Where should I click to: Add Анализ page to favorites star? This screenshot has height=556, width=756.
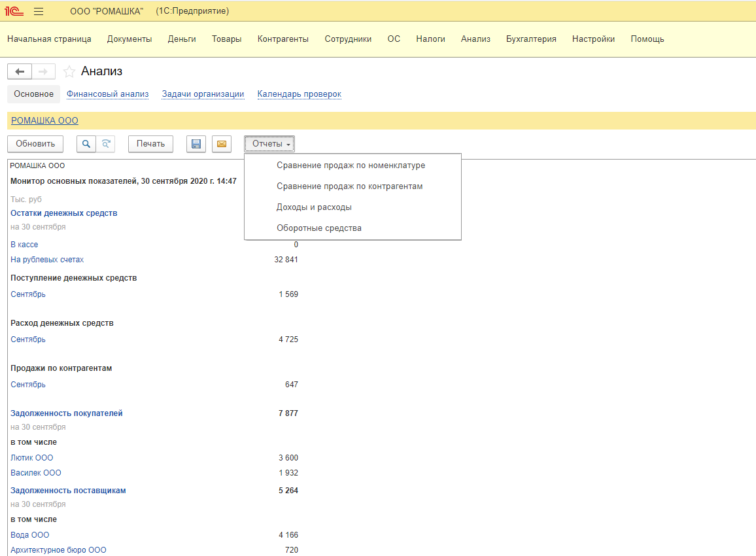69,72
